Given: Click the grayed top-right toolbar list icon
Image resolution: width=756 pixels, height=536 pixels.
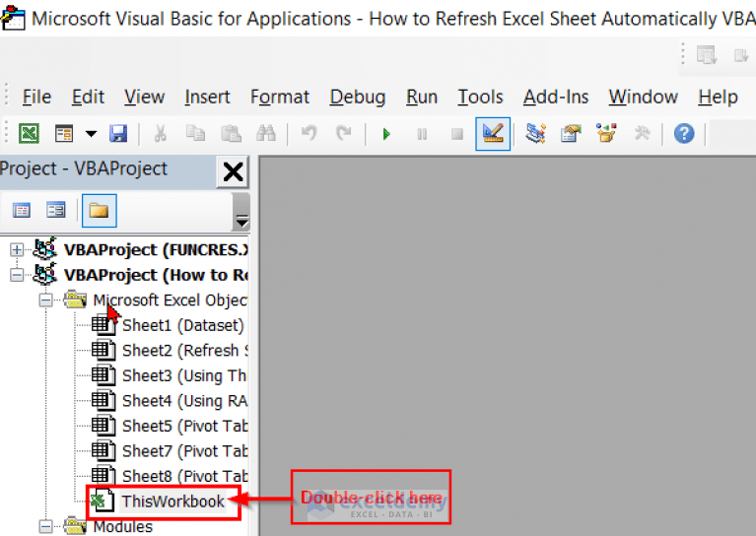Looking at the screenshot, I should tap(707, 55).
